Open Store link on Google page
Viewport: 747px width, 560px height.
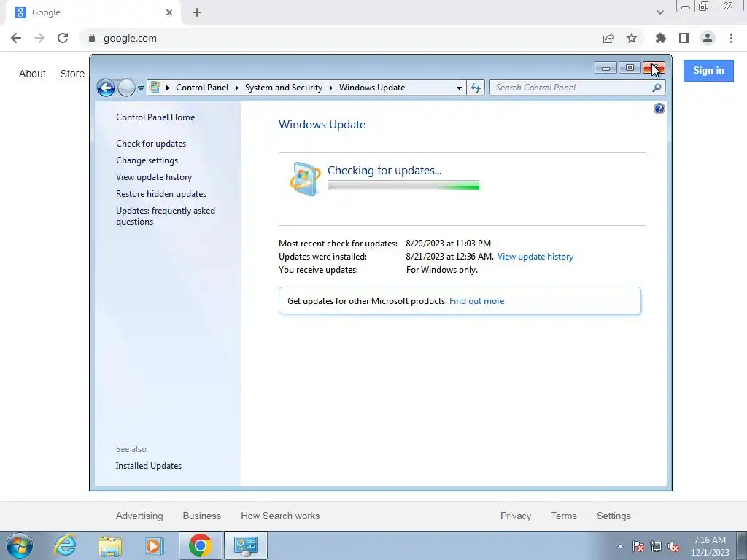pyautogui.click(x=72, y=74)
